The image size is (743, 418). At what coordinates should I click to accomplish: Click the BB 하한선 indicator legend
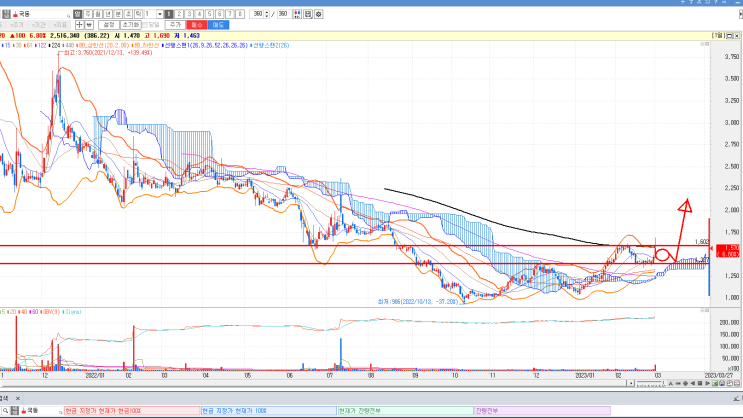point(145,45)
